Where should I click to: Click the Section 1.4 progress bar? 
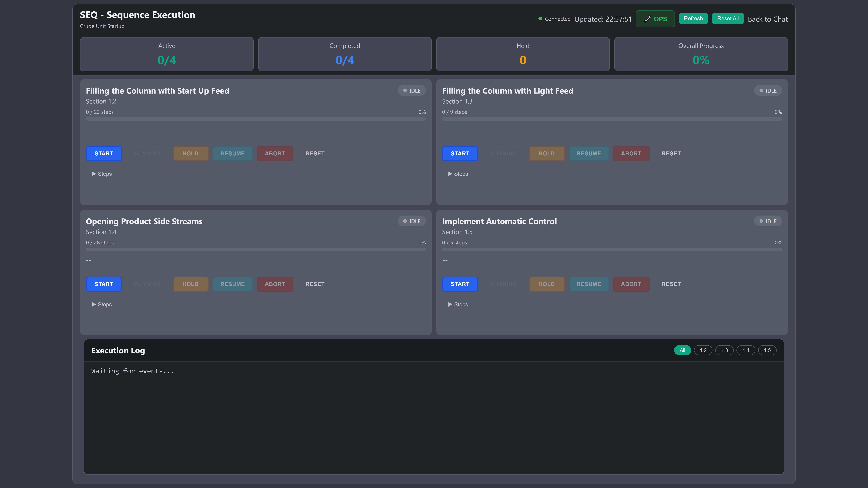(256, 250)
